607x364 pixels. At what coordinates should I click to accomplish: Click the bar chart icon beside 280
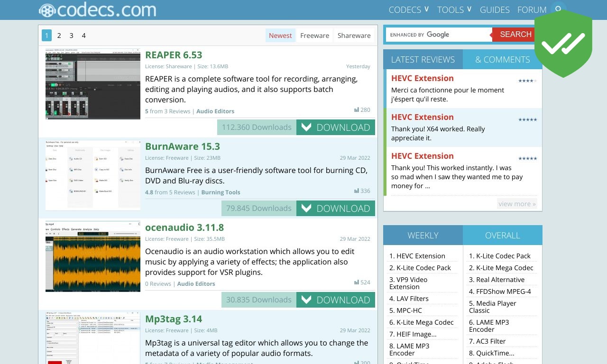(x=357, y=110)
